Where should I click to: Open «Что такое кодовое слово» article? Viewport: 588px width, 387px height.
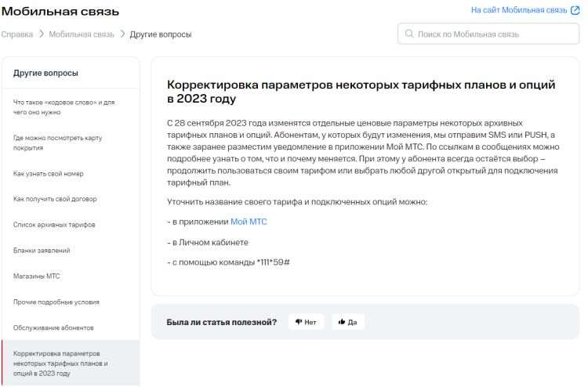(x=64, y=107)
